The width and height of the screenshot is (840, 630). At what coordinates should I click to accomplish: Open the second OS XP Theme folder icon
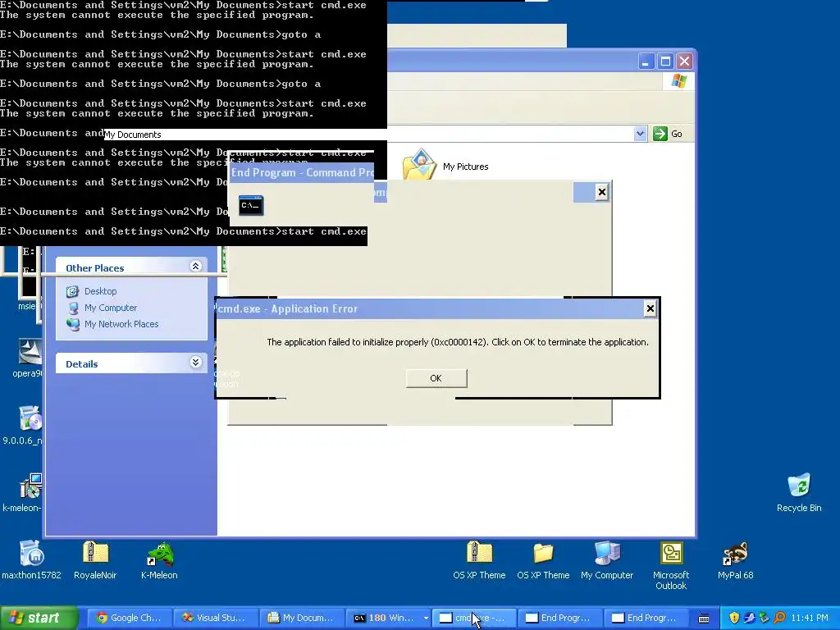coord(543,560)
